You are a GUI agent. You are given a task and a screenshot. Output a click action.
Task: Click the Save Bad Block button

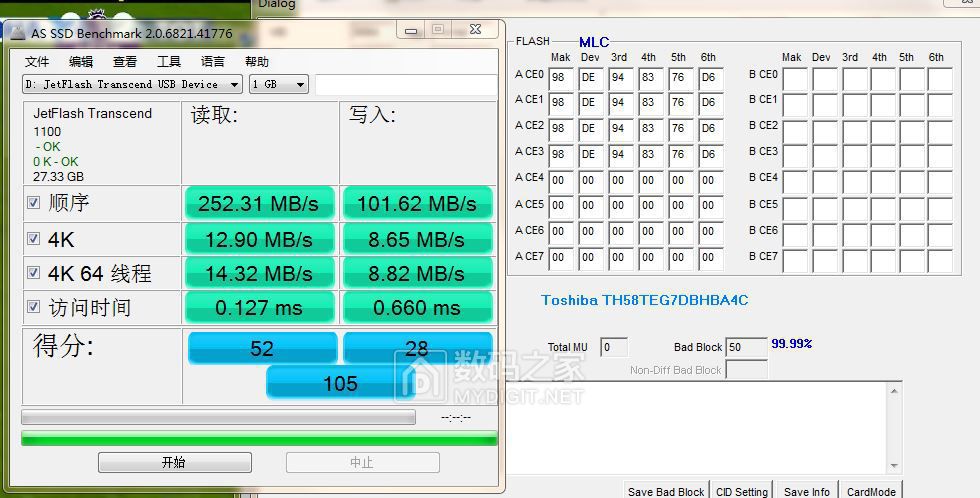666,491
